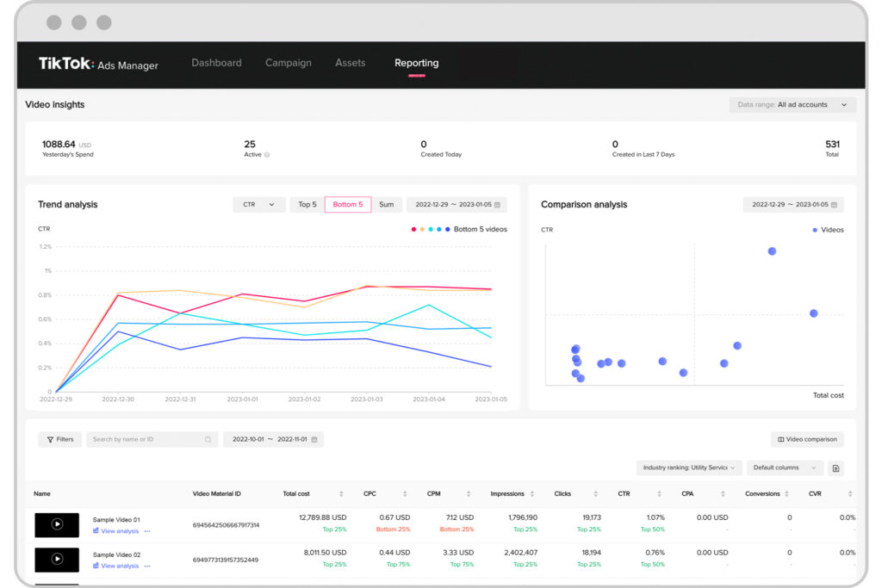Screen dimensions: 882x588
Task: Sort the Impressions column using its arrows
Action: point(531,494)
